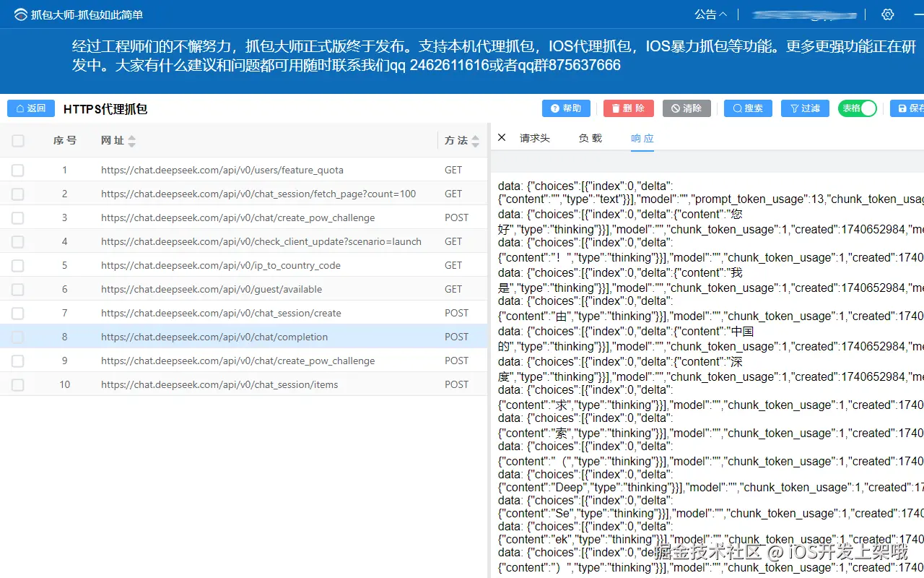Viewport: 924px width, 578px height.
Task: Check the checkbox for row 5 ip_to_country_code
Action: (x=18, y=266)
